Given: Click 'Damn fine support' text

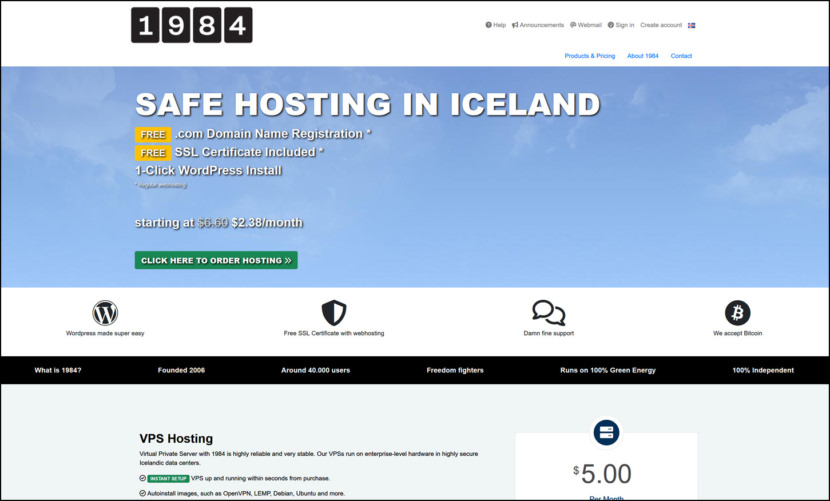Looking at the screenshot, I should (x=548, y=333).
